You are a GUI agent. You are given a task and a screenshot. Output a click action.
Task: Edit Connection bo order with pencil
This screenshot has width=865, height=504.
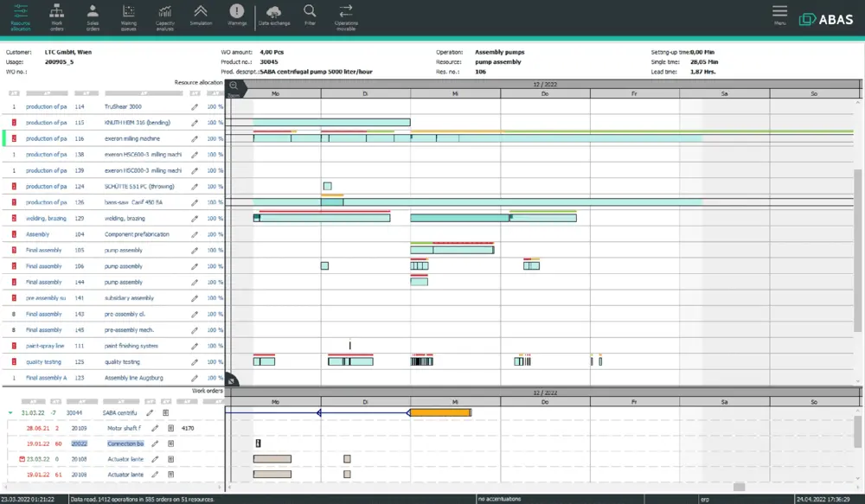click(155, 443)
